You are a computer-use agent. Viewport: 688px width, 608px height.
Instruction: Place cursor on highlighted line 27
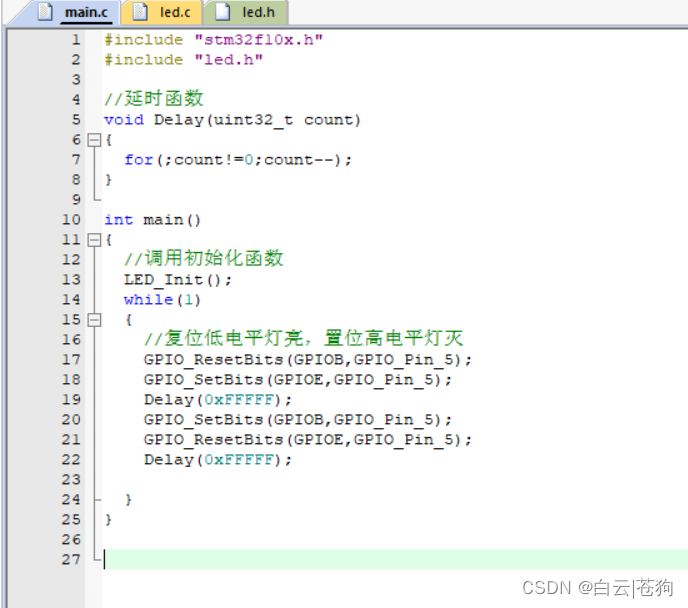point(395,559)
